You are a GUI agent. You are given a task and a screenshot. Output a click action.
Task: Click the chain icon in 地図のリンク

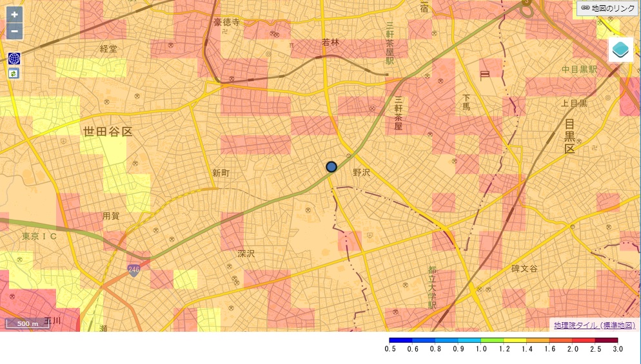click(586, 8)
